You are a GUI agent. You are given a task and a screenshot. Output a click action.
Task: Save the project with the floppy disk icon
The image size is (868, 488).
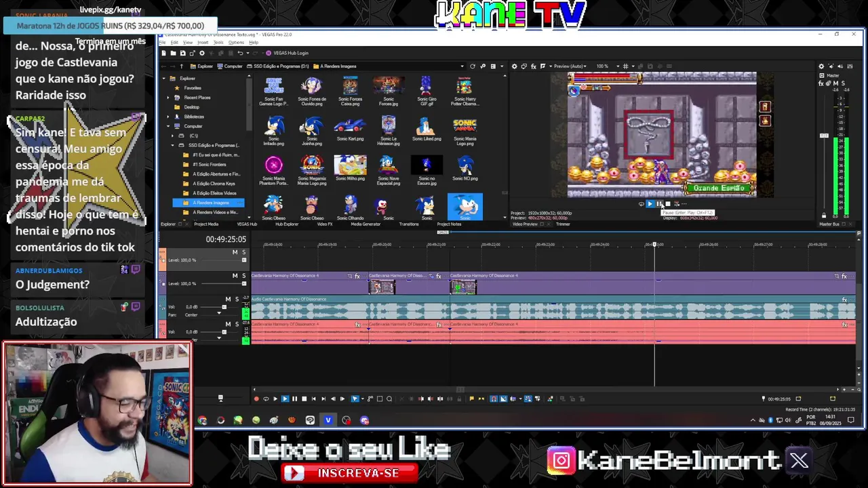tap(183, 53)
